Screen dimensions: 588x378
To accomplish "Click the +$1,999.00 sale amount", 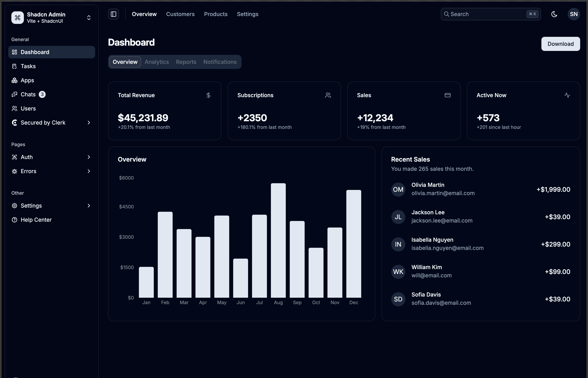I will [553, 190].
